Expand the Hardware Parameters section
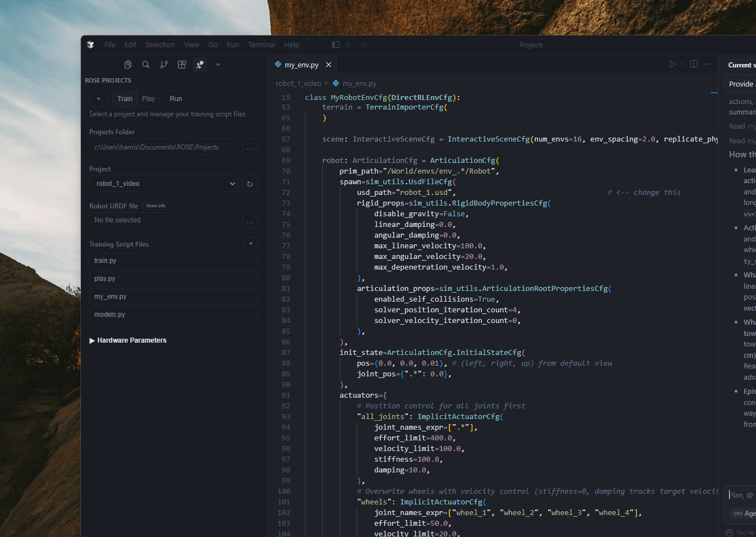This screenshot has width=756, height=537. 128,340
